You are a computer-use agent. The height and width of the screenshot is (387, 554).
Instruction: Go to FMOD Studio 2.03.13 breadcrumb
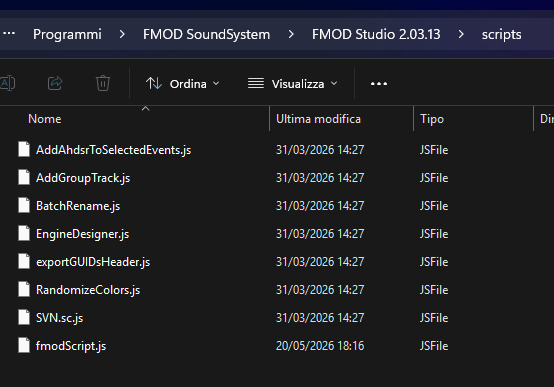pos(376,34)
